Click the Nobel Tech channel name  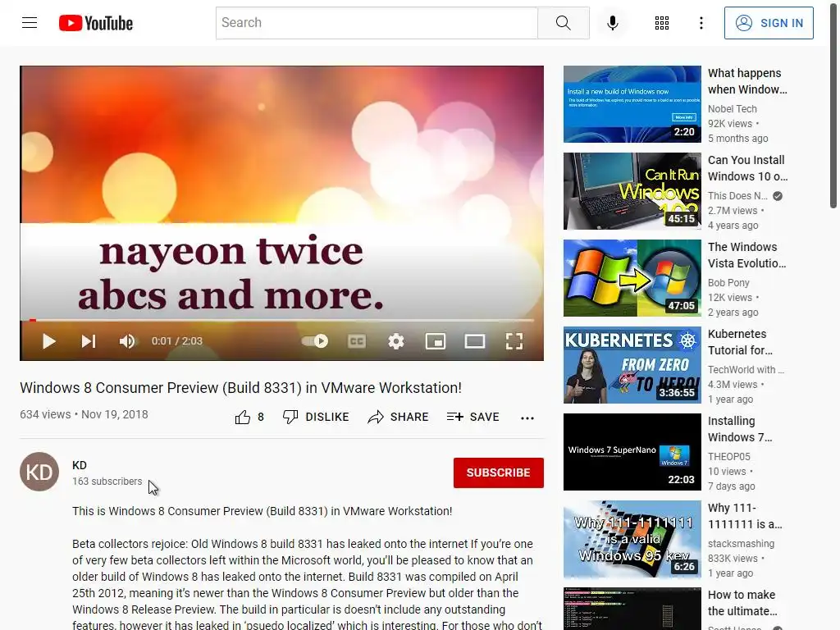[733, 109]
